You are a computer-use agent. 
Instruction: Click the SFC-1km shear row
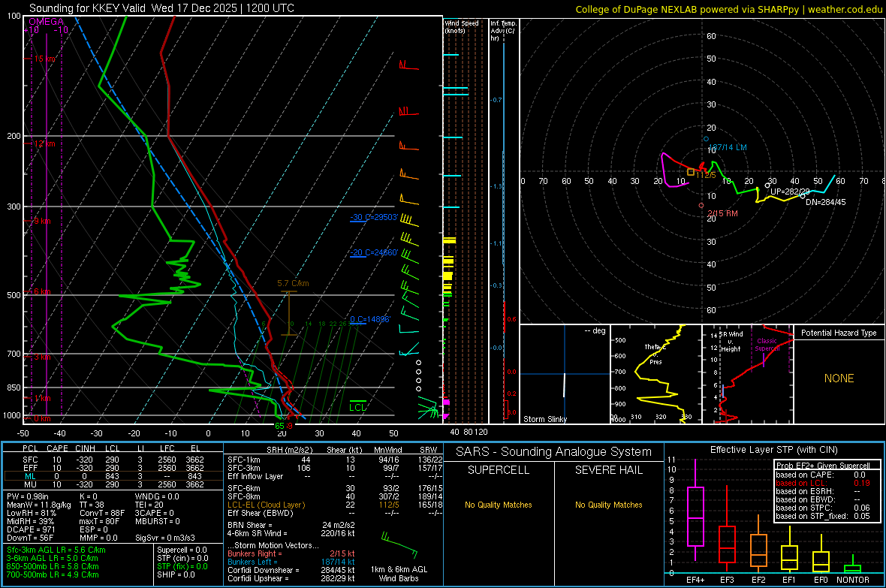(335, 460)
